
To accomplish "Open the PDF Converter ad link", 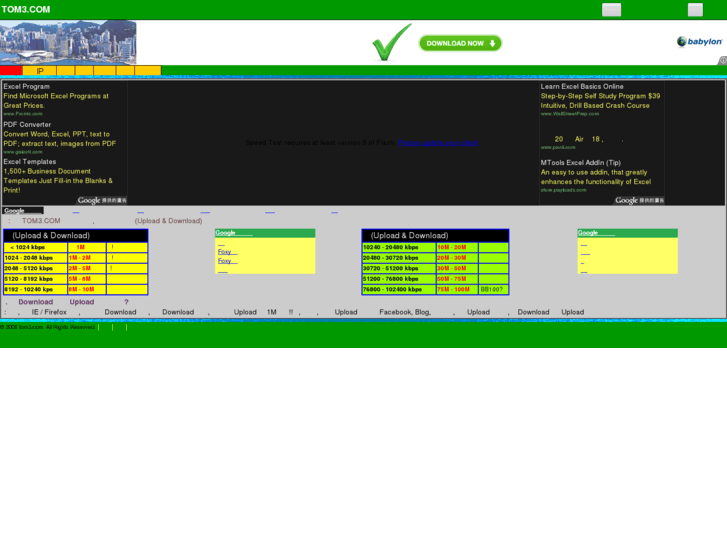I will point(27,124).
